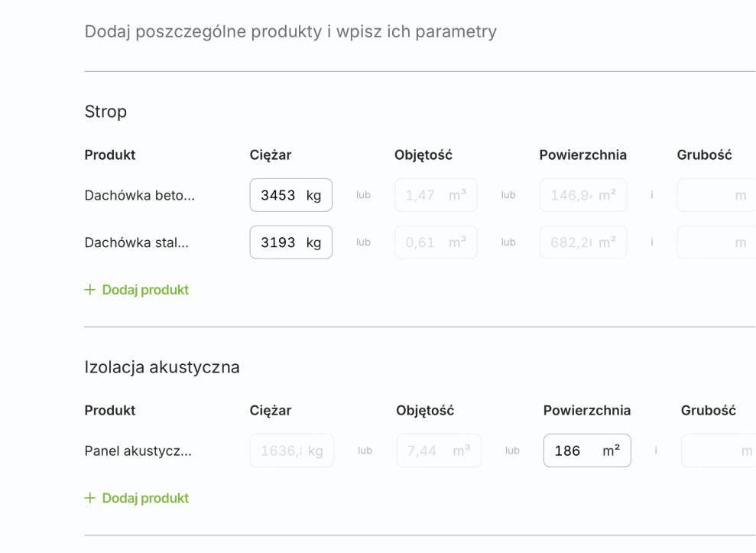
Task: Select the Grubość field in Dachówka stal row
Action: (715, 242)
